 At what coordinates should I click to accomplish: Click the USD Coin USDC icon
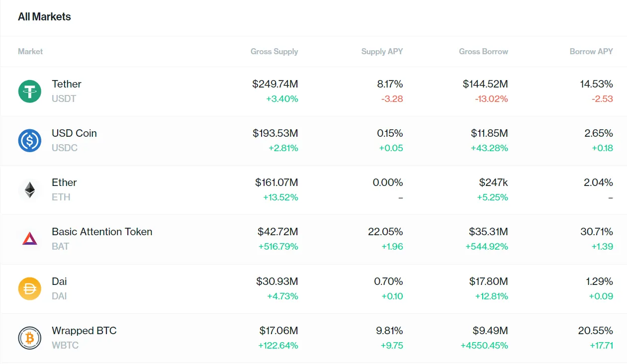pyautogui.click(x=30, y=140)
